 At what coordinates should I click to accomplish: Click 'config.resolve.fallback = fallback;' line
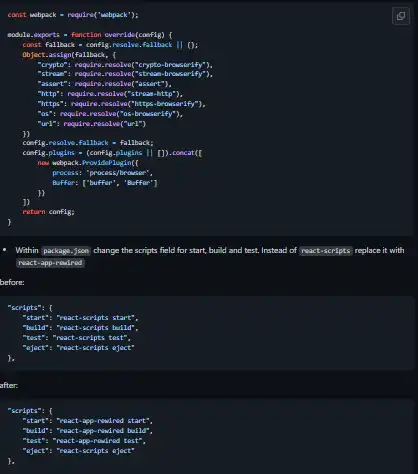(88, 143)
